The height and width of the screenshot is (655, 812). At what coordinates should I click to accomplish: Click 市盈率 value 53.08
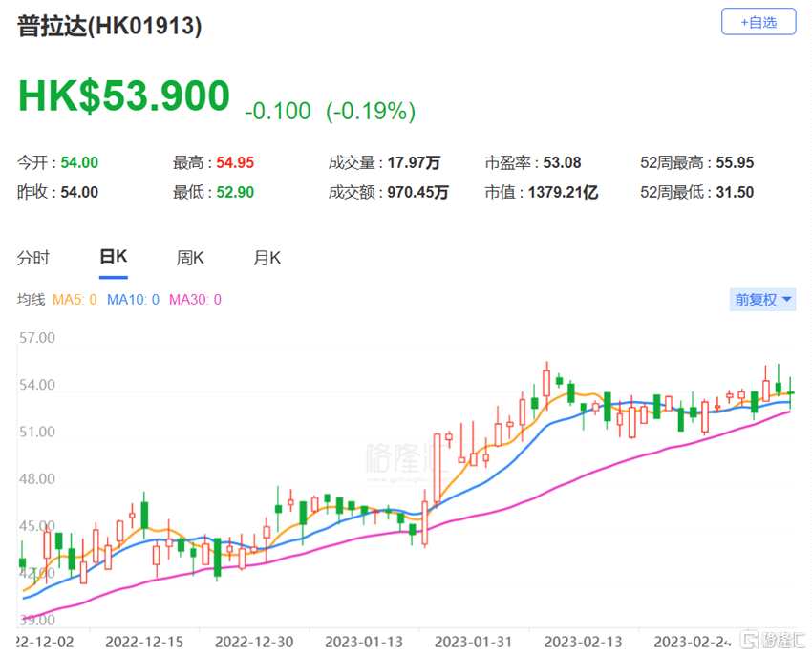coord(562,162)
